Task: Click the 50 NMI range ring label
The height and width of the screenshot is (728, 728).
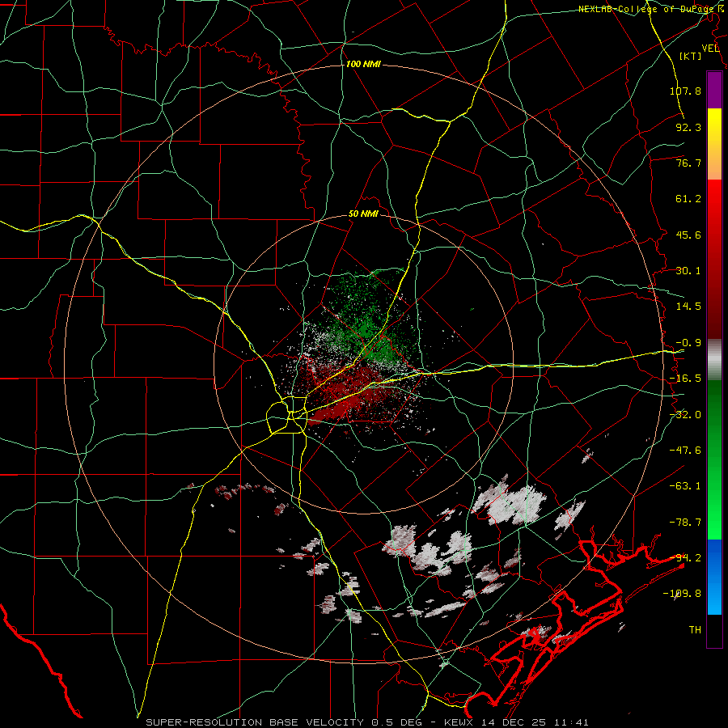Action: [363, 214]
